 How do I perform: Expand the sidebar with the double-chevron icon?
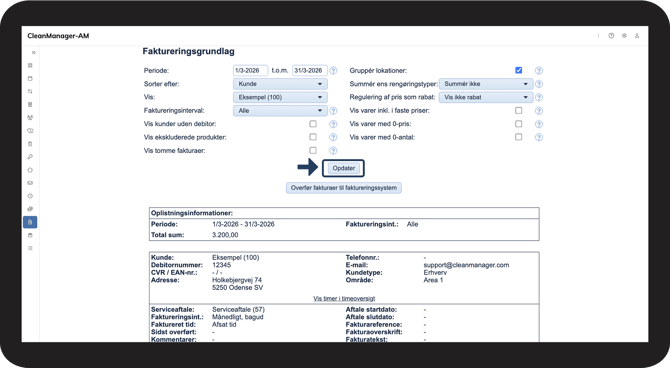pyautogui.click(x=33, y=53)
